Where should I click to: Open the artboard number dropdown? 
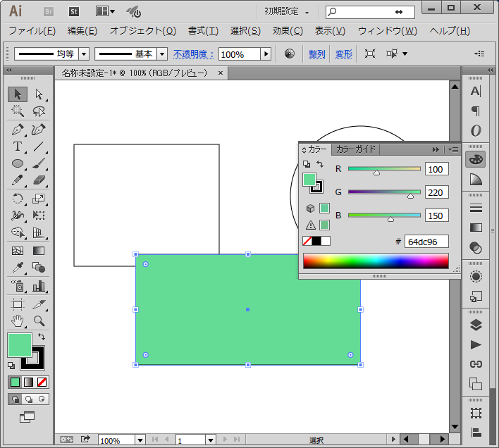(211, 440)
